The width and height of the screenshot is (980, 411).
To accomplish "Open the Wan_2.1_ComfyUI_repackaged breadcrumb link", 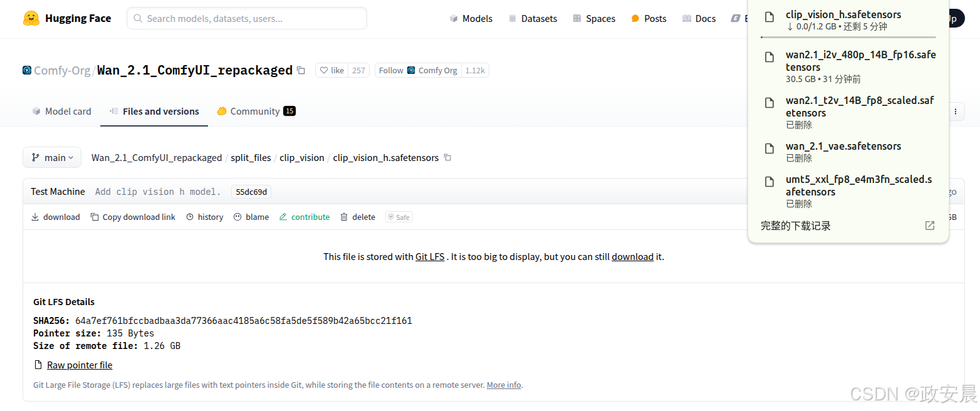I will point(157,158).
